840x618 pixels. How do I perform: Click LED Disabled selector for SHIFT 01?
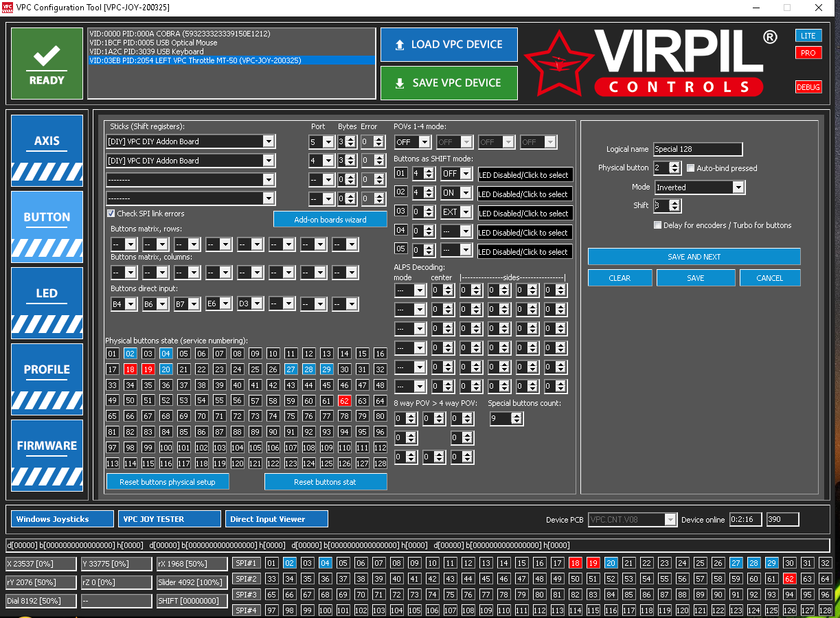(525, 174)
